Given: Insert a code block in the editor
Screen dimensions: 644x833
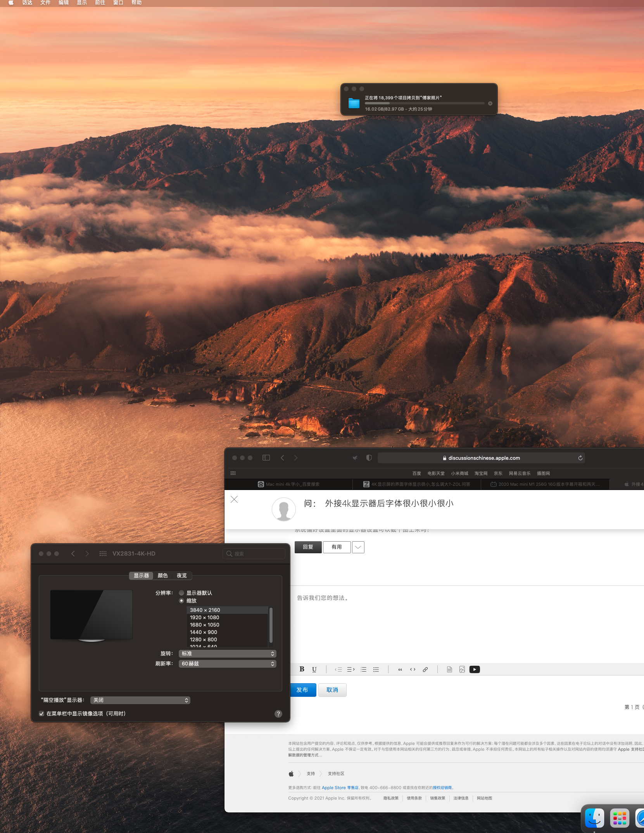Looking at the screenshot, I should [x=413, y=669].
